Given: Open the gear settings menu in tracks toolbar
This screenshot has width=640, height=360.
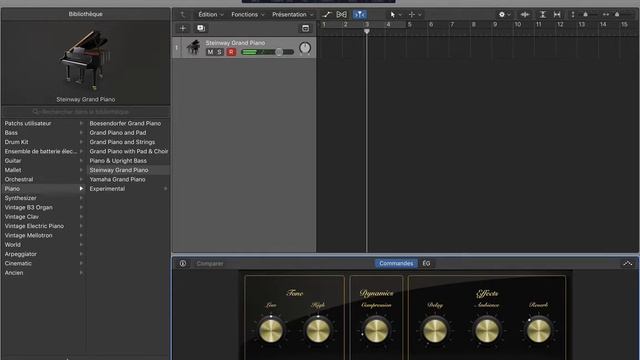Looking at the screenshot, I should point(504,14).
